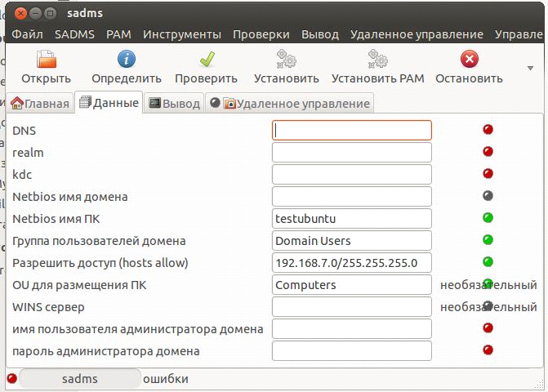Click green indicator beside Группа пользователей домена

click(488, 239)
